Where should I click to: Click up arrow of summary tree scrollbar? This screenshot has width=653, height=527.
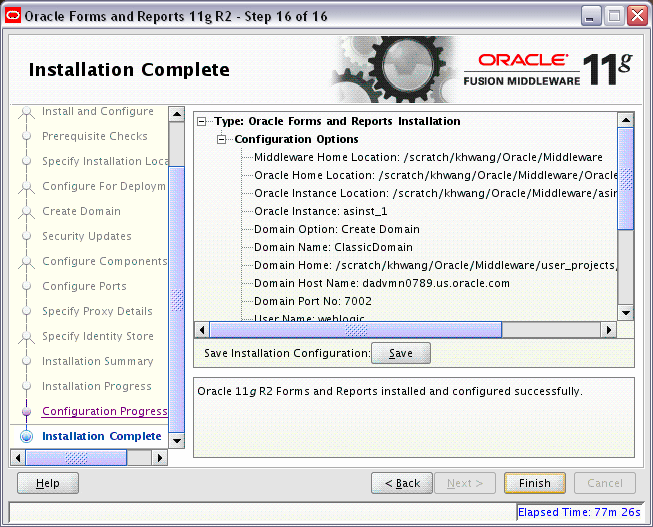(x=626, y=120)
